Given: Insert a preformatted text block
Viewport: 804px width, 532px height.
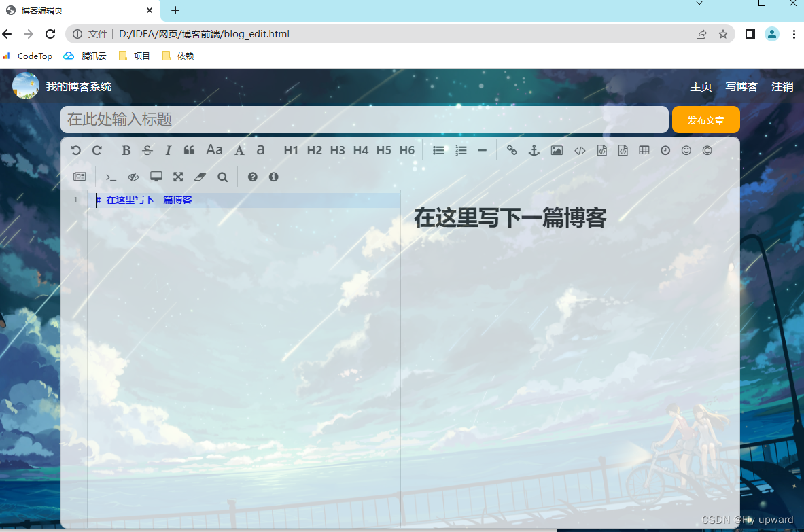Looking at the screenshot, I should pyautogui.click(x=602, y=150).
